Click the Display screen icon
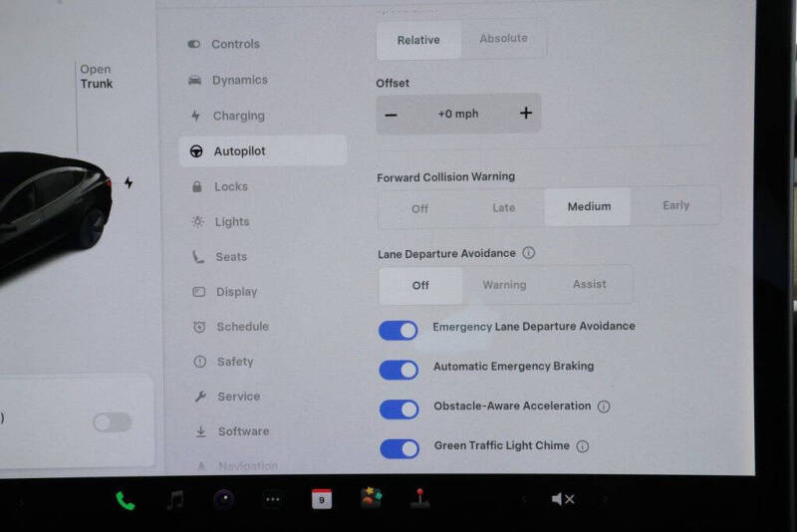The width and height of the screenshot is (797, 532). (x=198, y=292)
